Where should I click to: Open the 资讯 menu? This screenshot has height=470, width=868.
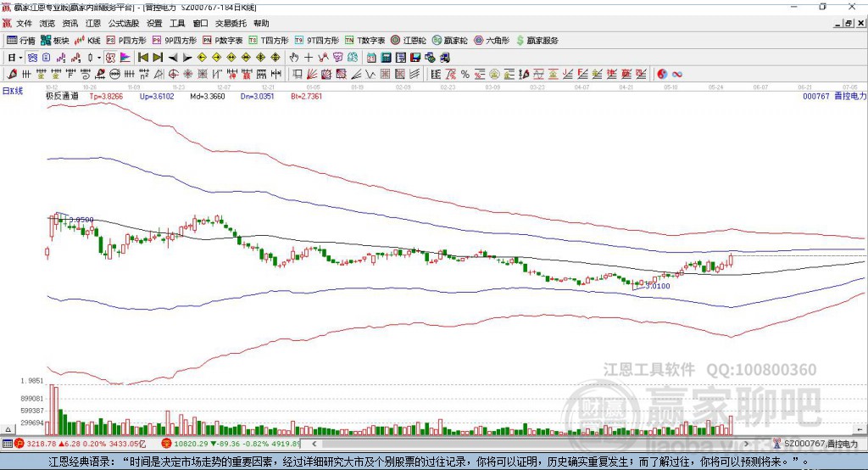(70, 23)
